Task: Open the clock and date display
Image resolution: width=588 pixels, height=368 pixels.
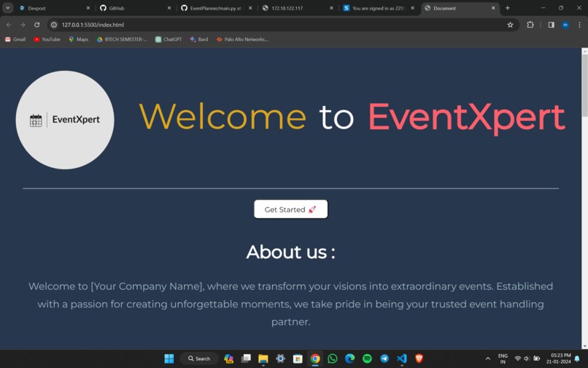Action: (558, 359)
